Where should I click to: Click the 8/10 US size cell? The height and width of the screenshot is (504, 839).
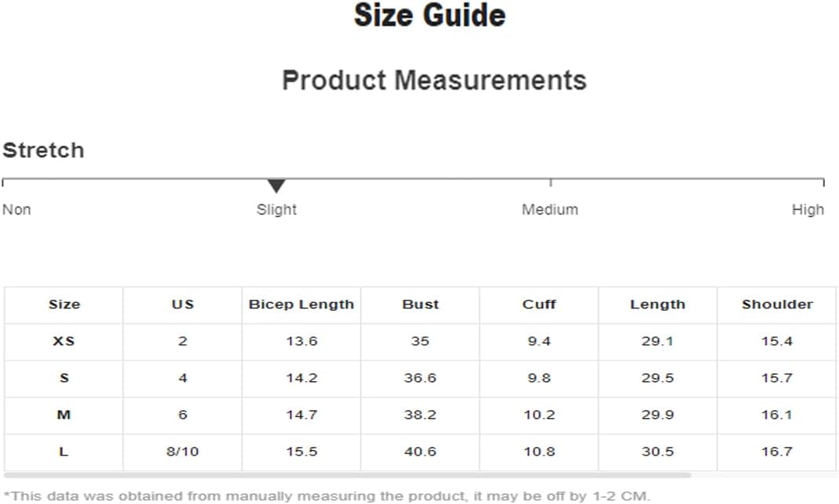pos(183,452)
